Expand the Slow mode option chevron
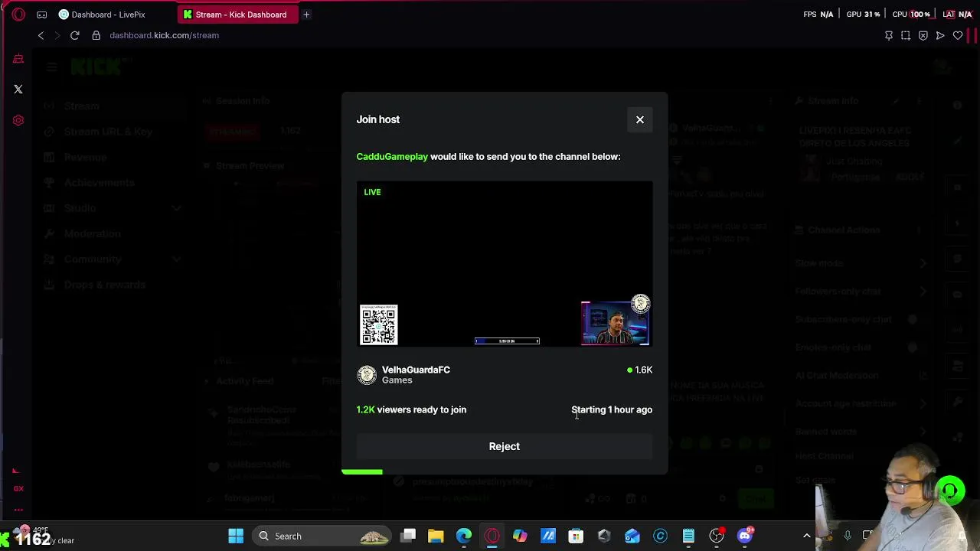980x551 pixels. pyautogui.click(x=923, y=263)
